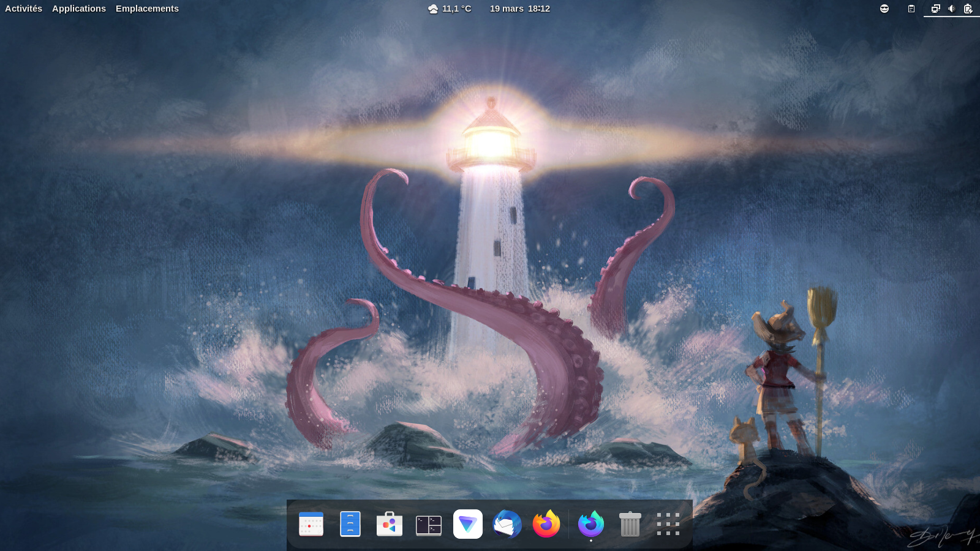The height and width of the screenshot is (551, 980).
Task: Click the sunglasses smiley tray icon
Action: click(884, 9)
